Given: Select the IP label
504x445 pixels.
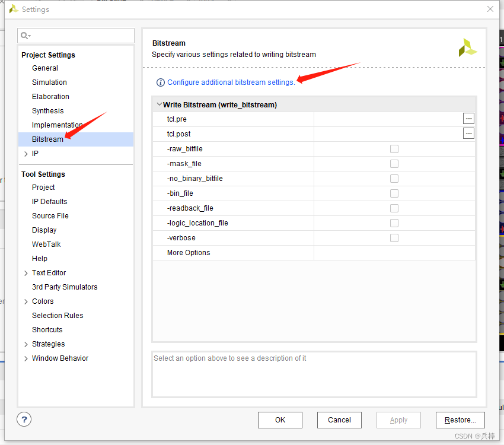Looking at the screenshot, I should [x=35, y=153].
